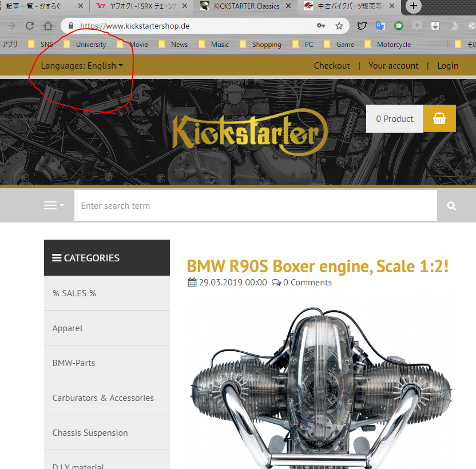Close the 記事一覧 かすろぐ tab
Screen dimensions: 476x469
(81, 6)
